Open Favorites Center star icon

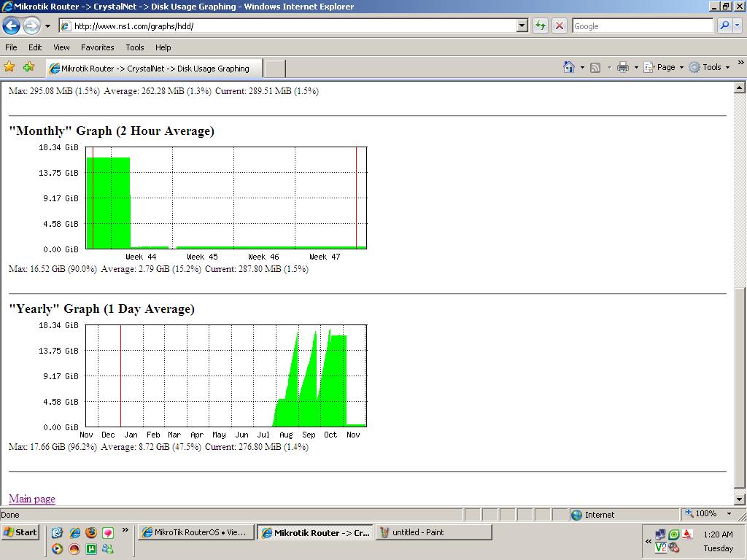(9, 67)
